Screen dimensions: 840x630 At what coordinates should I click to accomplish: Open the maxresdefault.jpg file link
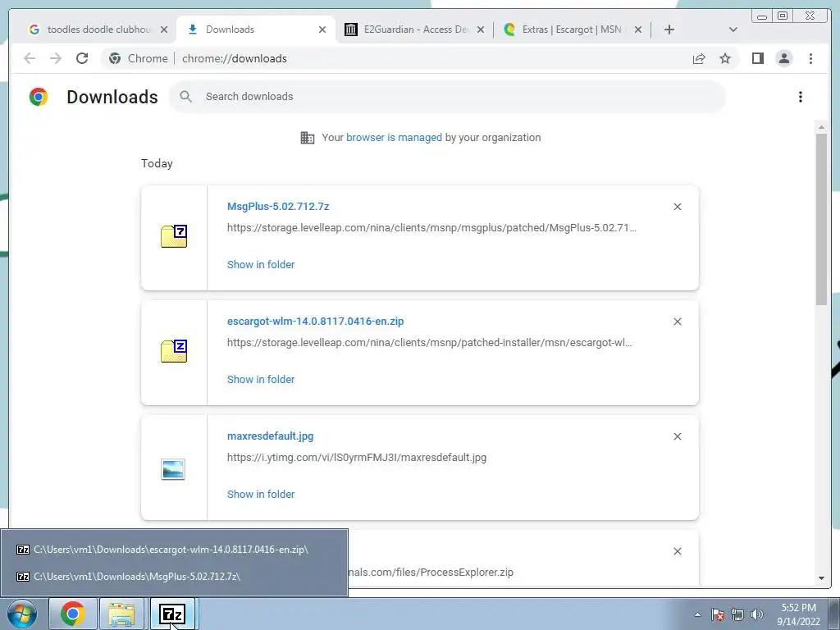tap(271, 436)
